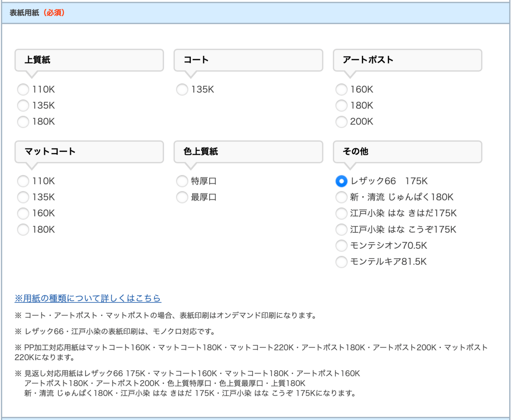Click the selected レザック66 175K option

341,181
